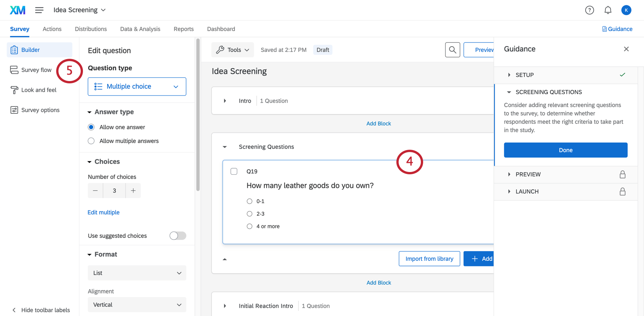Open the hamburger navigation menu
Viewport: 644px width, 316px height.
click(x=39, y=10)
